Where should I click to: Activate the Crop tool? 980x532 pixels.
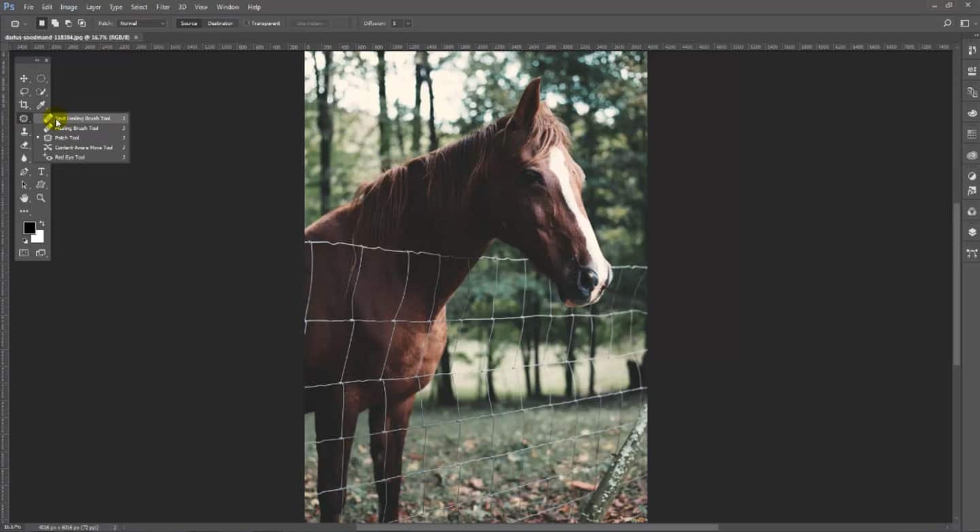[x=24, y=105]
